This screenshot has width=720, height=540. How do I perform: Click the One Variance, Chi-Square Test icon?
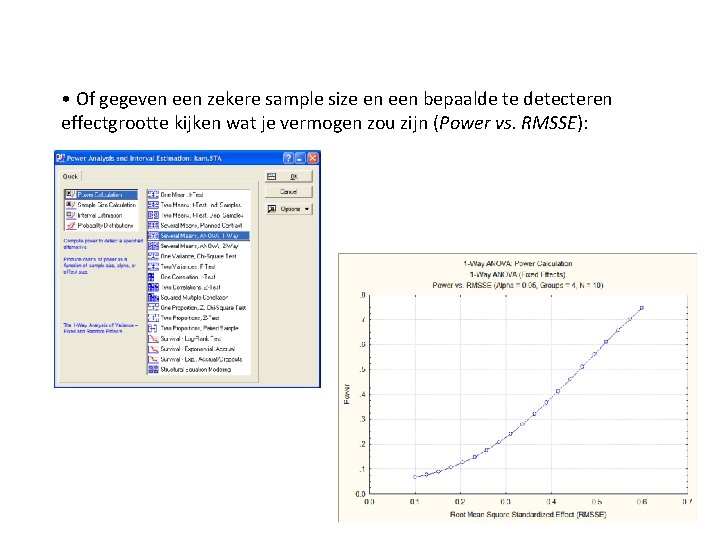pyautogui.click(x=153, y=256)
